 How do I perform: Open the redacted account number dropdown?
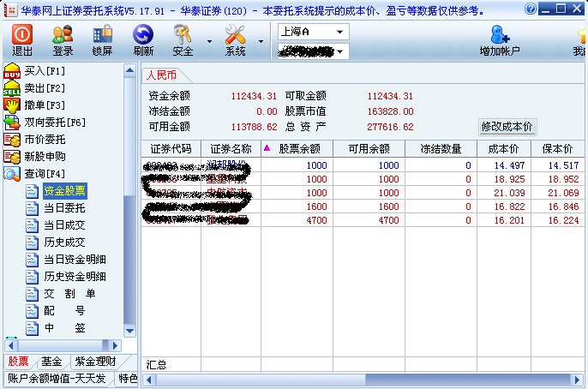point(314,51)
